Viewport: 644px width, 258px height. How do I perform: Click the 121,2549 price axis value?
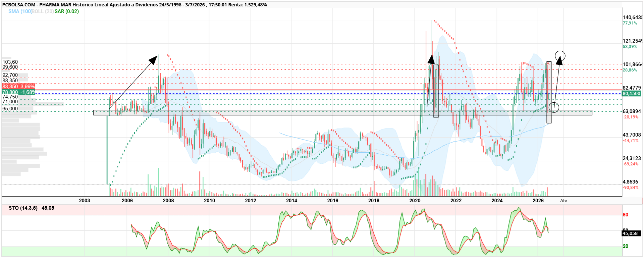tap(633, 41)
